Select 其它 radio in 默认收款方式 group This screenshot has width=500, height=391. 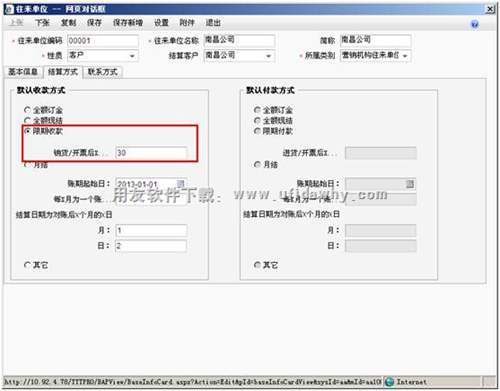[x=27, y=265]
